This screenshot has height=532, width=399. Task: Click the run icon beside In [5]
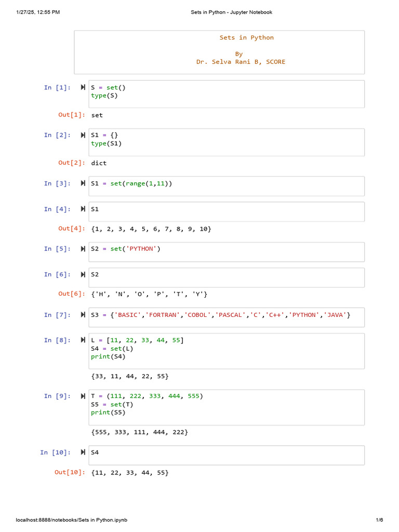point(83,249)
